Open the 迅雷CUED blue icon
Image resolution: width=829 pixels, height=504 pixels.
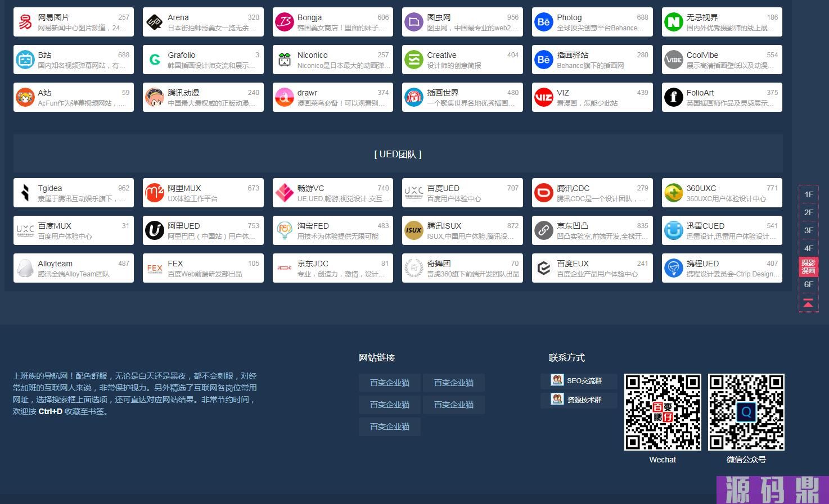(x=673, y=230)
